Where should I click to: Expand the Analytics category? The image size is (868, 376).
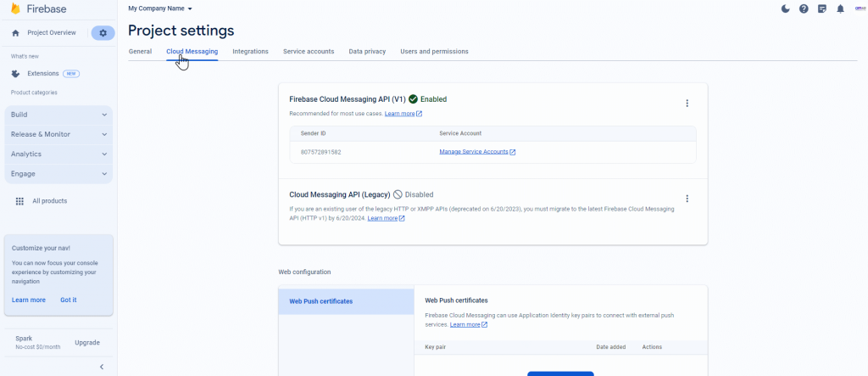tap(58, 154)
